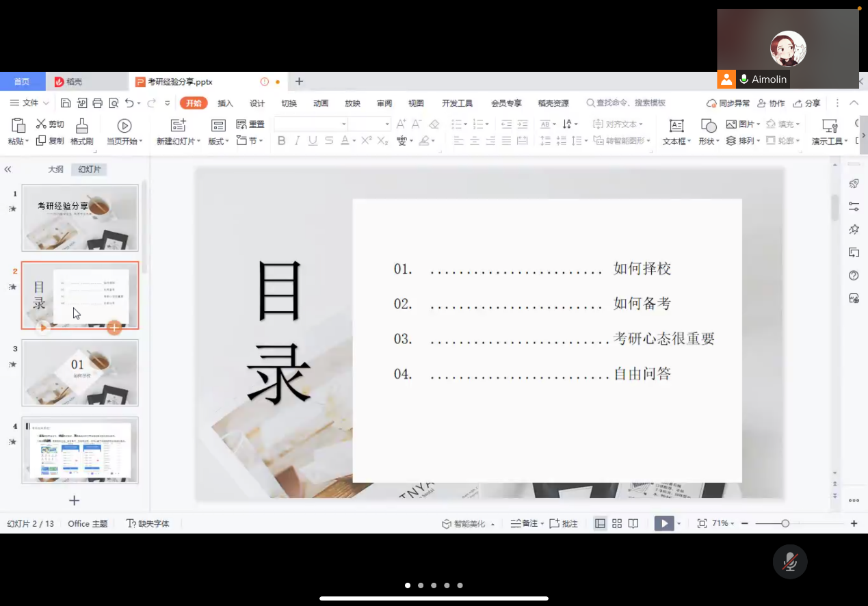Expand the 文件 (File) menu dropdown

[29, 103]
